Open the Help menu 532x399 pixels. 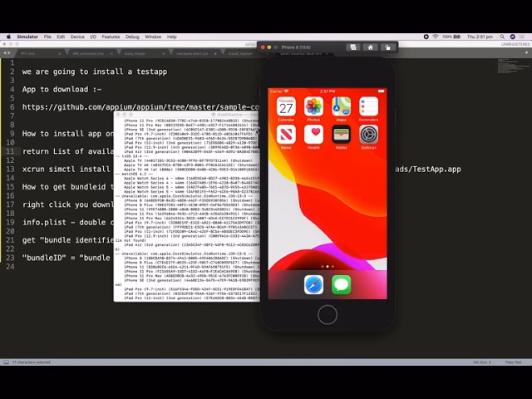tap(172, 37)
